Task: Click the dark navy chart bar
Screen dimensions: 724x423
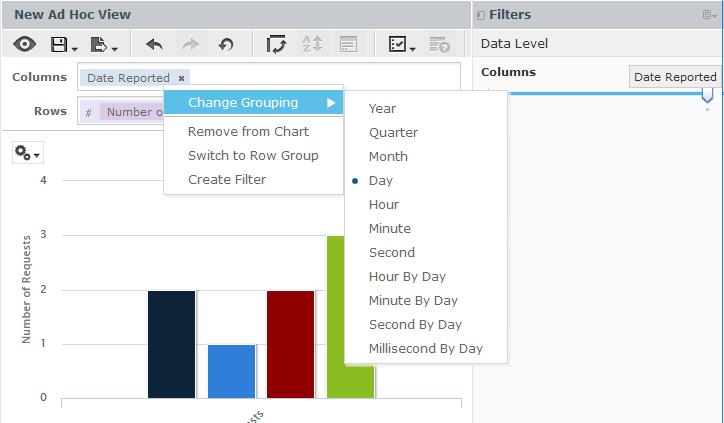Action: click(172, 344)
